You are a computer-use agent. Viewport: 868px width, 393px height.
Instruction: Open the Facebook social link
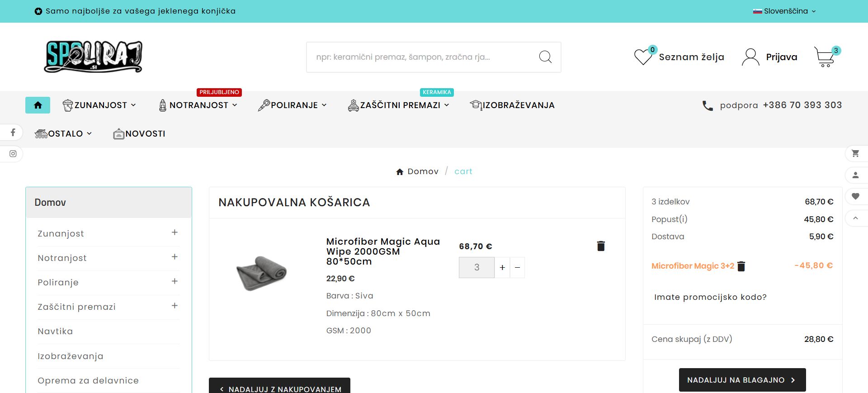pyautogui.click(x=13, y=132)
